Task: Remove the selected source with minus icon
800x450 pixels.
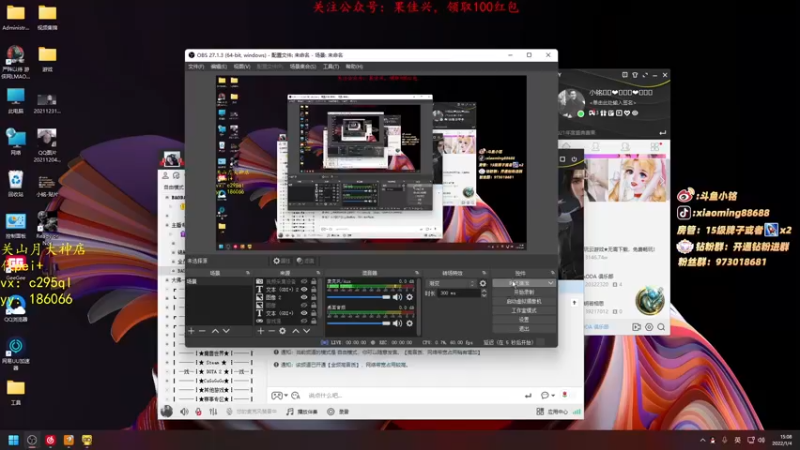Action: point(271,331)
